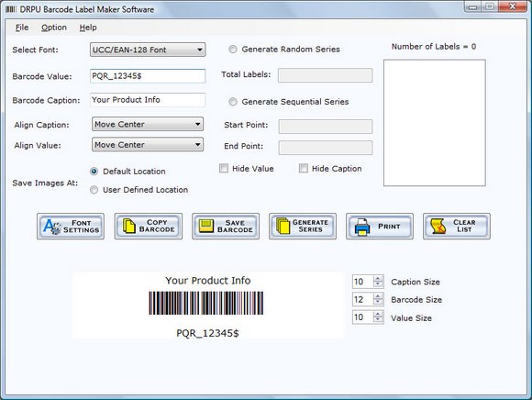Viewport: 532px width, 400px height.
Task: Maximize the DRPU Barcode window
Action: coord(490,6)
